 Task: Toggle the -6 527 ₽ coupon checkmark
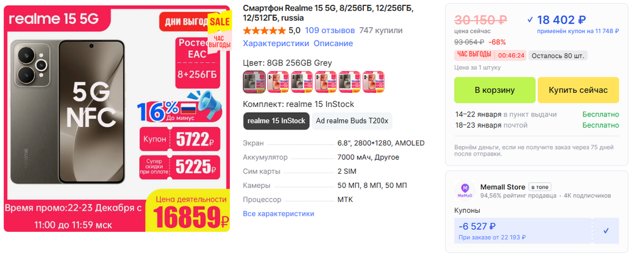[606, 231]
